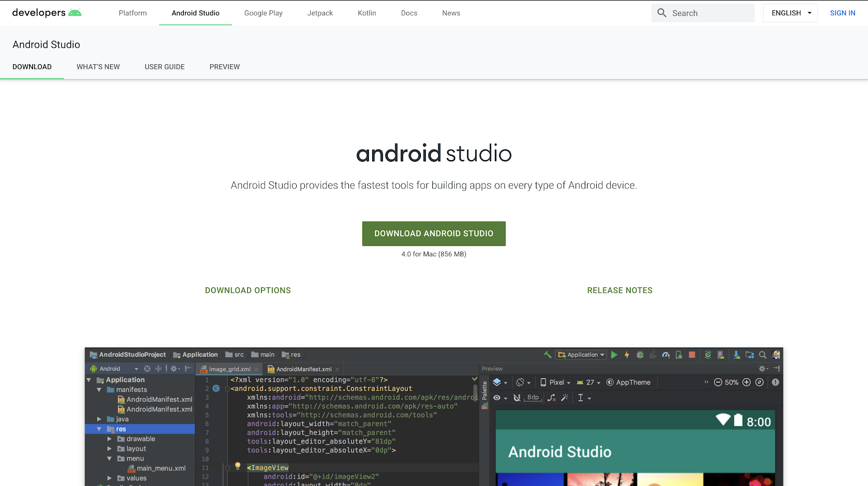The width and height of the screenshot is (868, 486).
Task: Click the warnings exclamation icon
Action: click(776, 382)
